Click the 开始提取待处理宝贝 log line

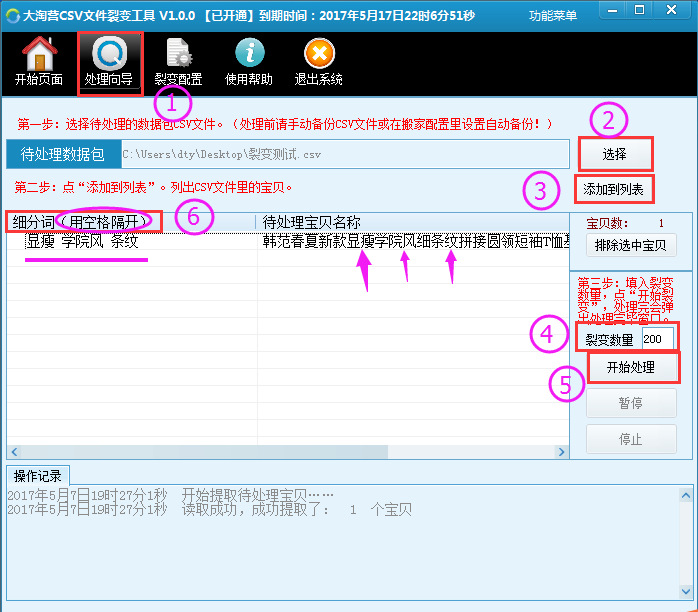[x=170, y=495]
